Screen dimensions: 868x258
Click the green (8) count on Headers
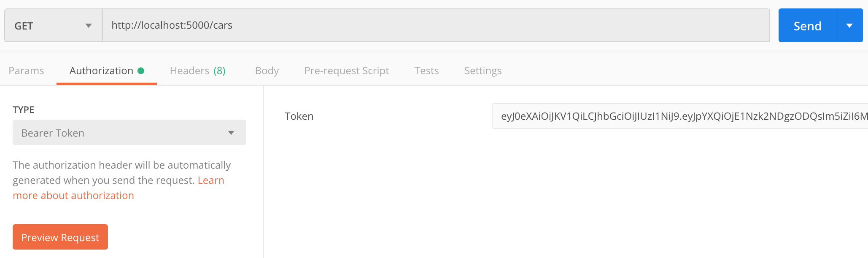pos(219,71)
